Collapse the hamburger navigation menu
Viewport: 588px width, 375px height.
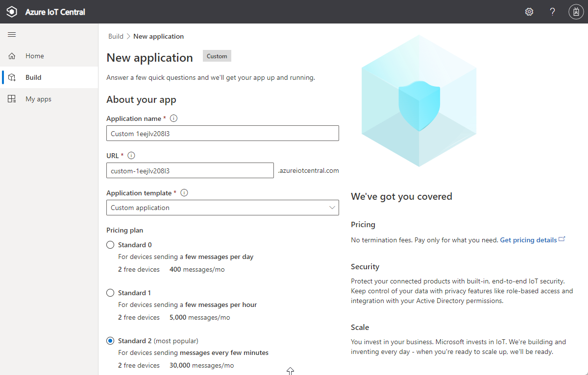click(12, 35)
